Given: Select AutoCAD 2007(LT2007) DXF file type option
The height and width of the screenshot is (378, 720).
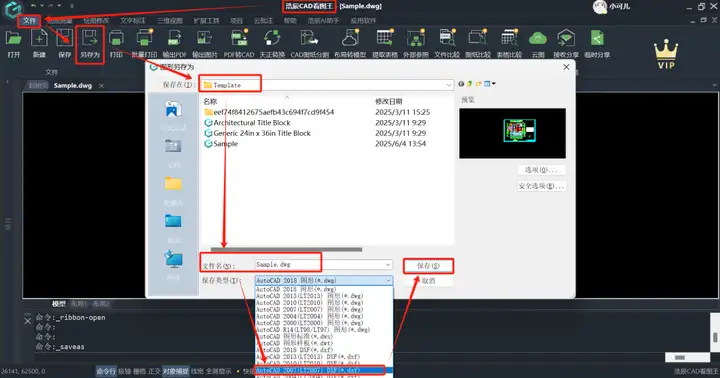Looking at the screenshot, I should [320, 370].
